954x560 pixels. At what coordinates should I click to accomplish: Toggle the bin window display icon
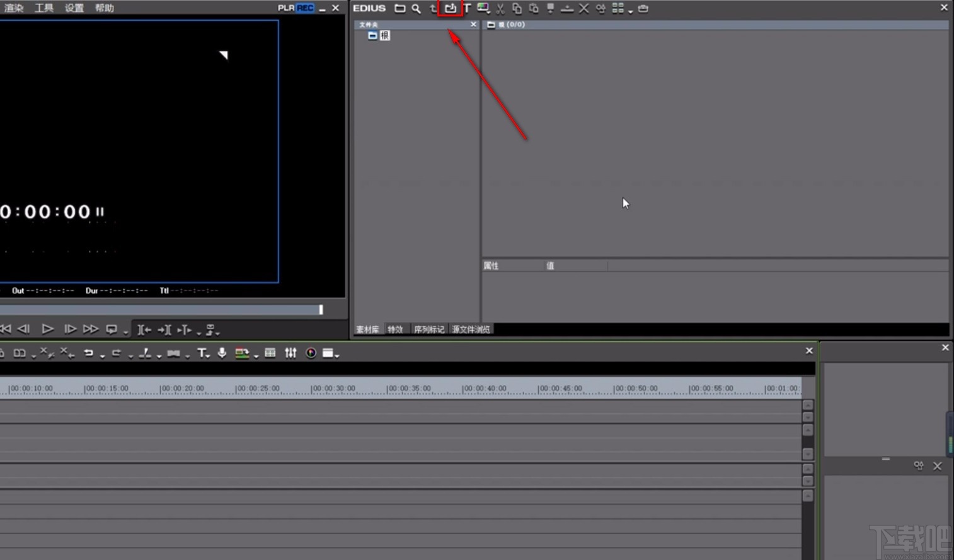tap(270, 353)
